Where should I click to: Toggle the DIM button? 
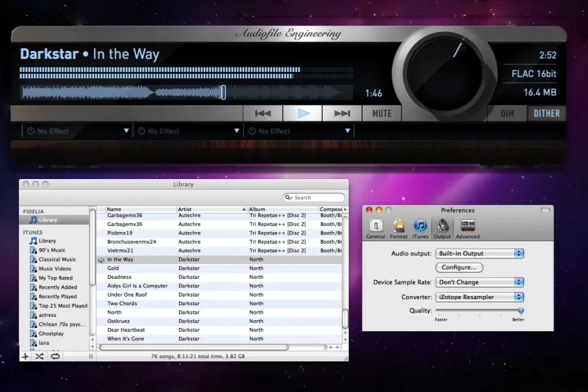coord(508,113)
